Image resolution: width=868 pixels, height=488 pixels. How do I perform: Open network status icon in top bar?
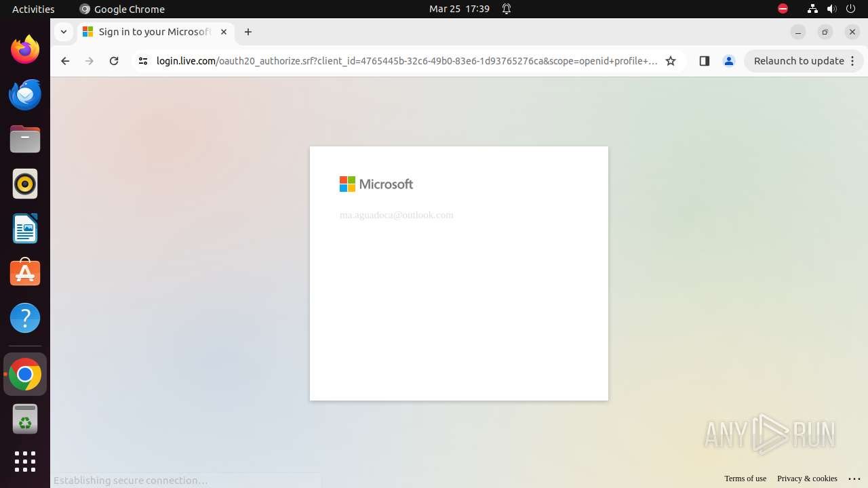point(812,9)
